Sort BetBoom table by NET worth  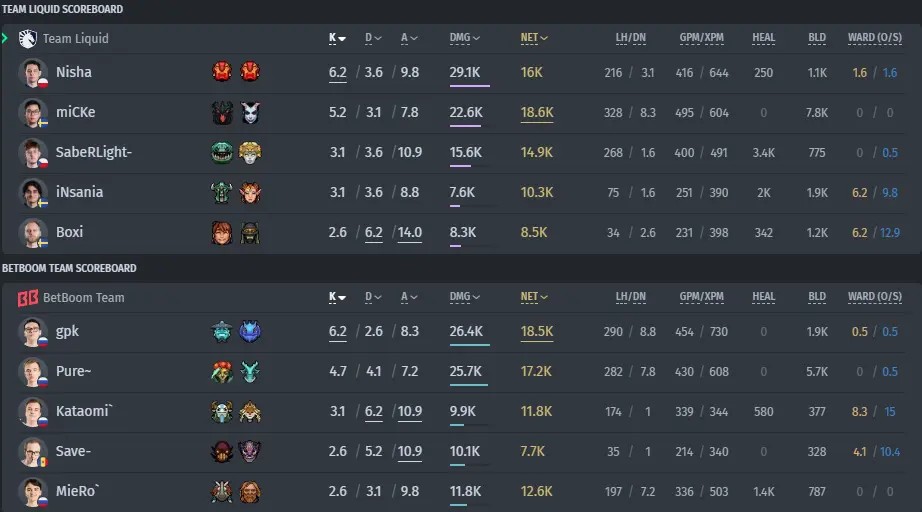[x=534, y=297]
